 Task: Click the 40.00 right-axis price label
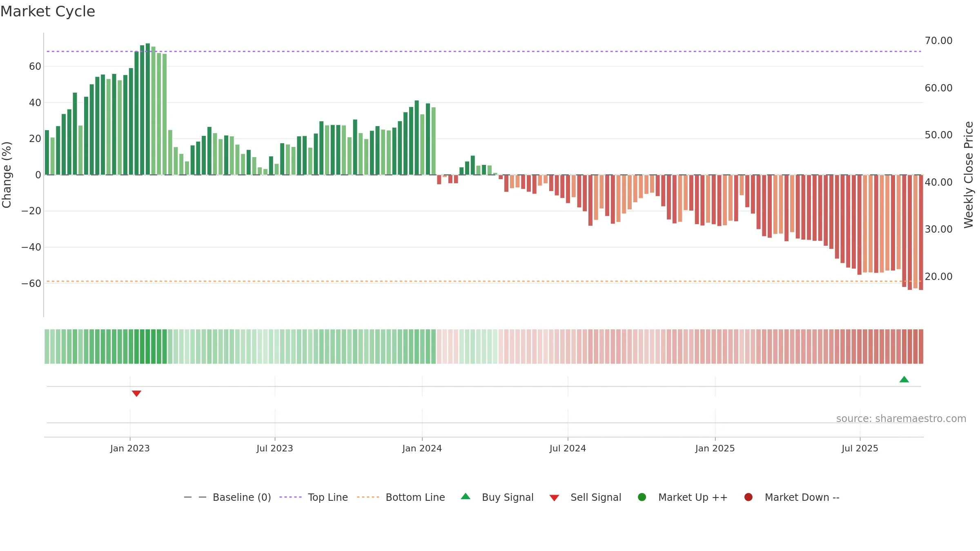pyautogui.click(x=938, y=182)
